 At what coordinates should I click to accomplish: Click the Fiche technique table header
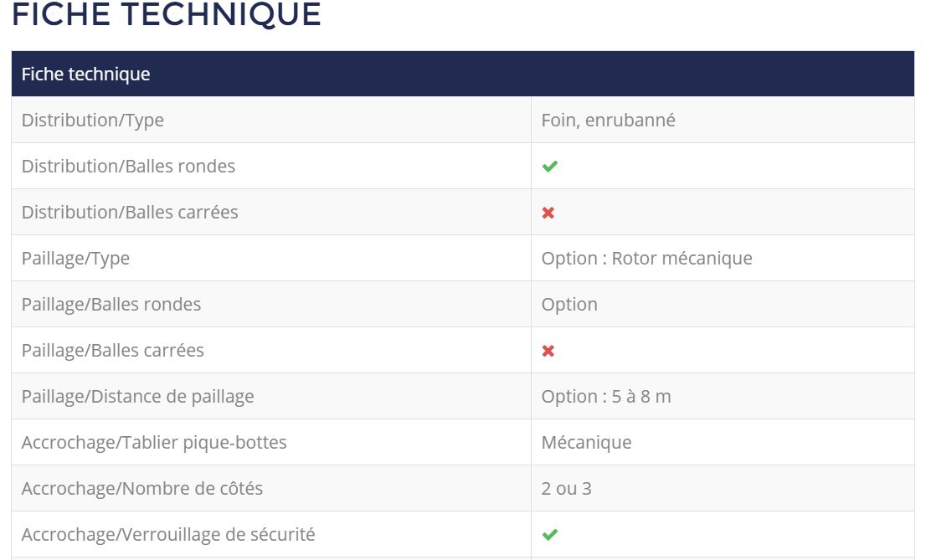click(85, 74)
